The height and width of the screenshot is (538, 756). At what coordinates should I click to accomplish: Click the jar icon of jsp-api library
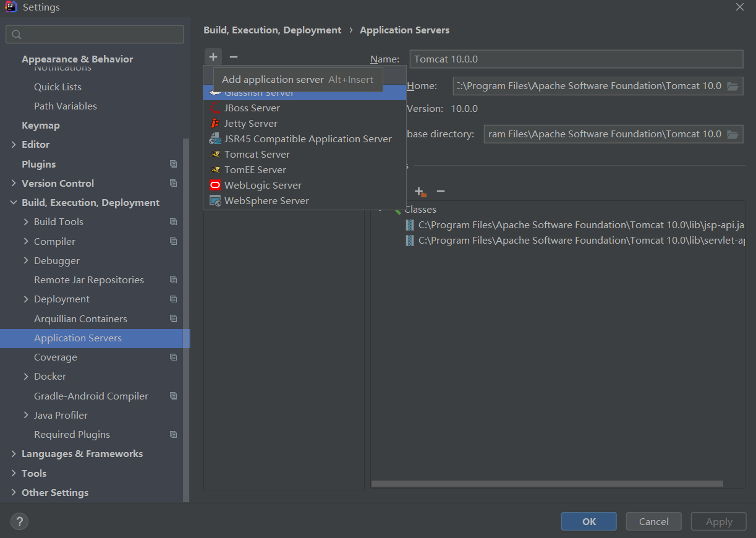[x=410, y=225]
